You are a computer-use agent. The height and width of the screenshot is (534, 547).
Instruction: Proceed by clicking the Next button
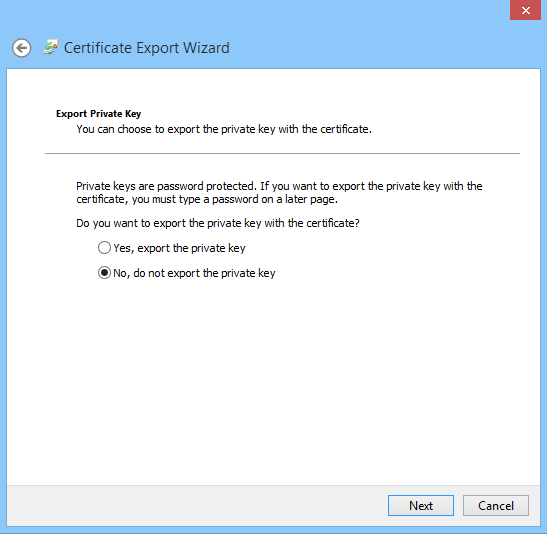point(421,505)
